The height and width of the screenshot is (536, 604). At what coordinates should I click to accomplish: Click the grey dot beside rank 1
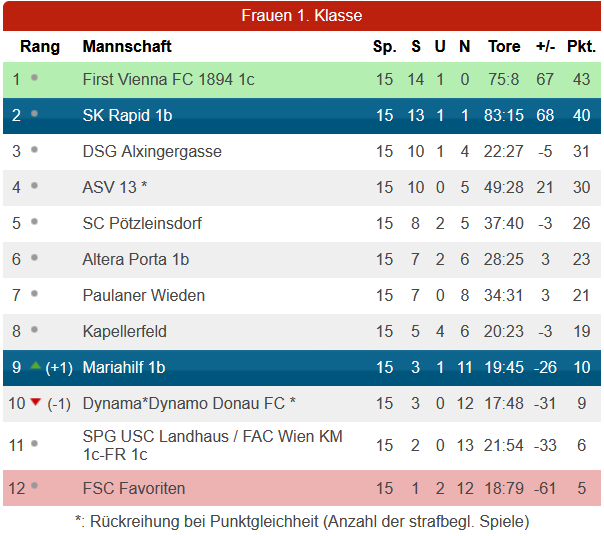tap(34, 78)
